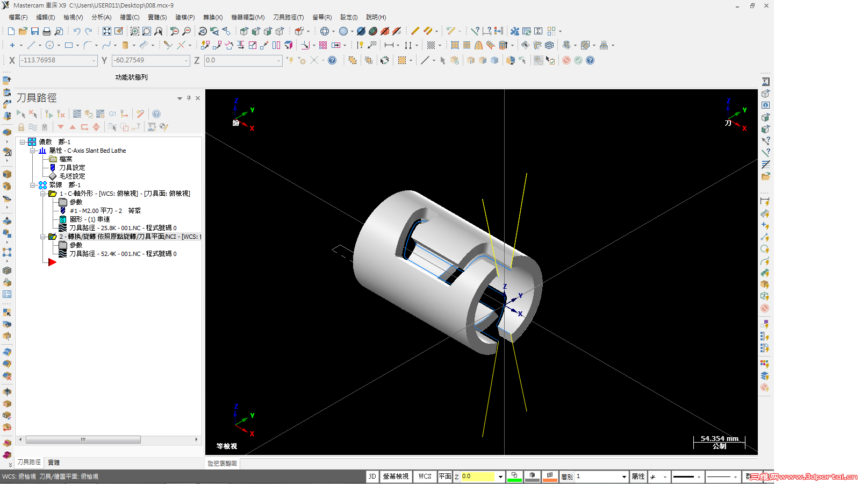Click the 層別 level button
This screenshot has height=484, width=868.
[x=567, y=476]
